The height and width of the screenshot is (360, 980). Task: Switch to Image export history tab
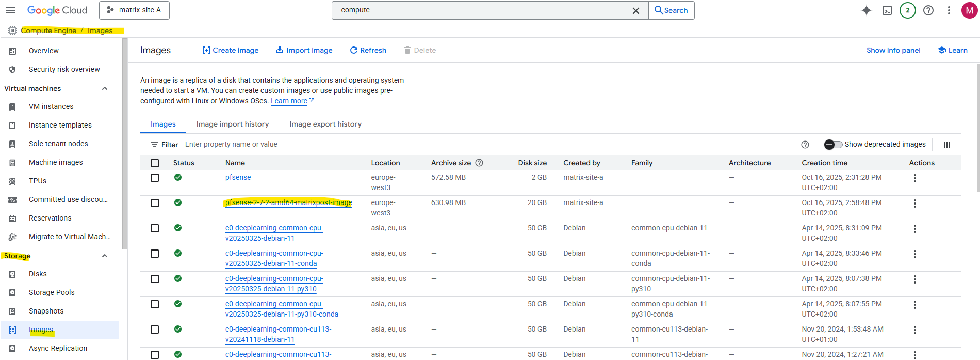tap(325, 124)
